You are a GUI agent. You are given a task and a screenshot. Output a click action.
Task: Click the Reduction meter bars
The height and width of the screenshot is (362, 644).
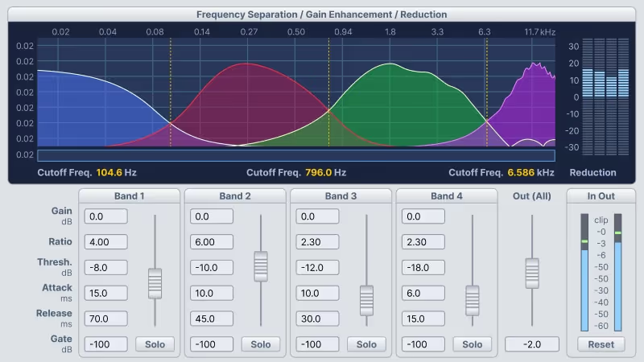pyautogui.click(x=605, y=97)
